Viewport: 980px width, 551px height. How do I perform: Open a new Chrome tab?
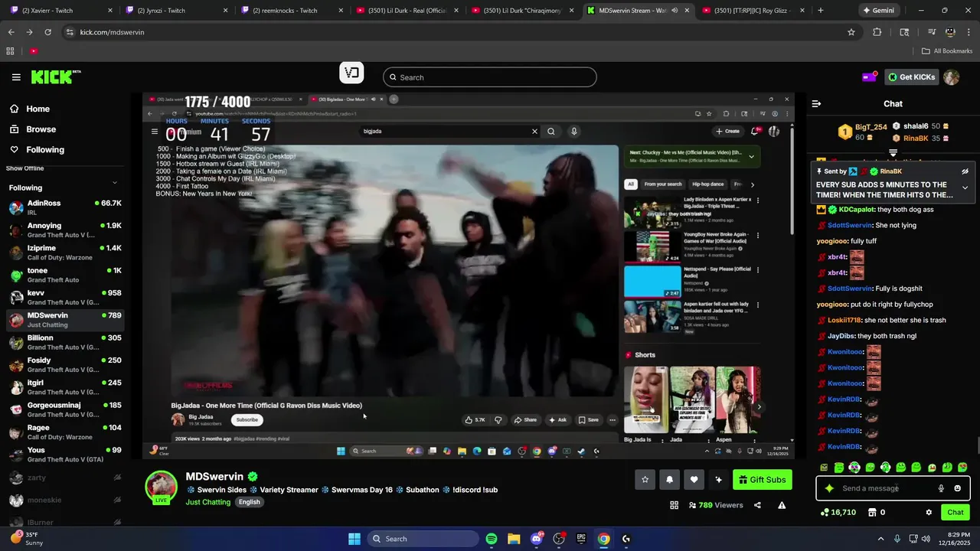820,11
